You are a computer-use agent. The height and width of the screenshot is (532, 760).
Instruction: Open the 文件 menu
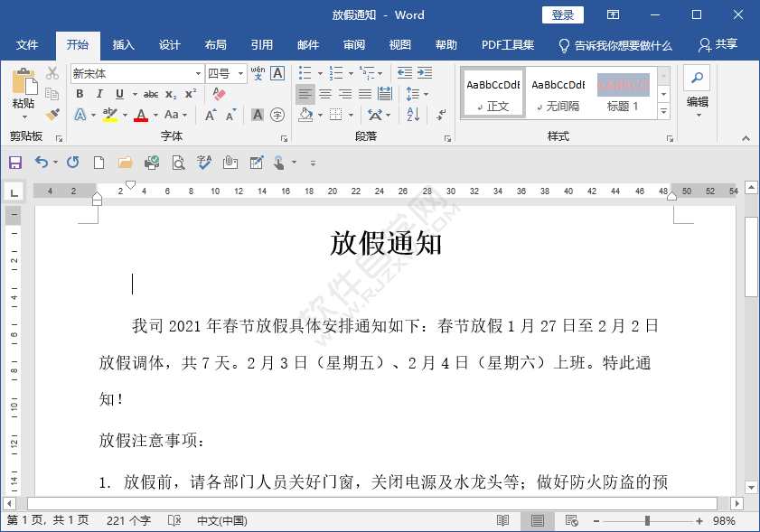(28, 44)
